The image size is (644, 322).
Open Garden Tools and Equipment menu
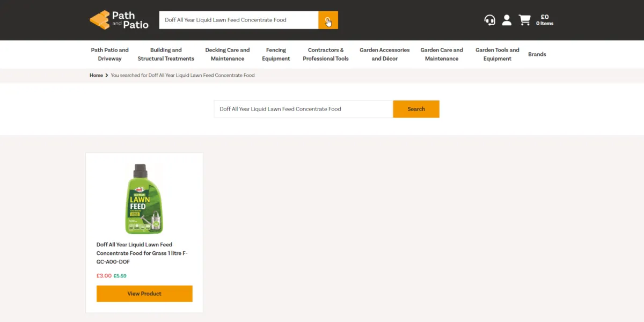[497, 54]
